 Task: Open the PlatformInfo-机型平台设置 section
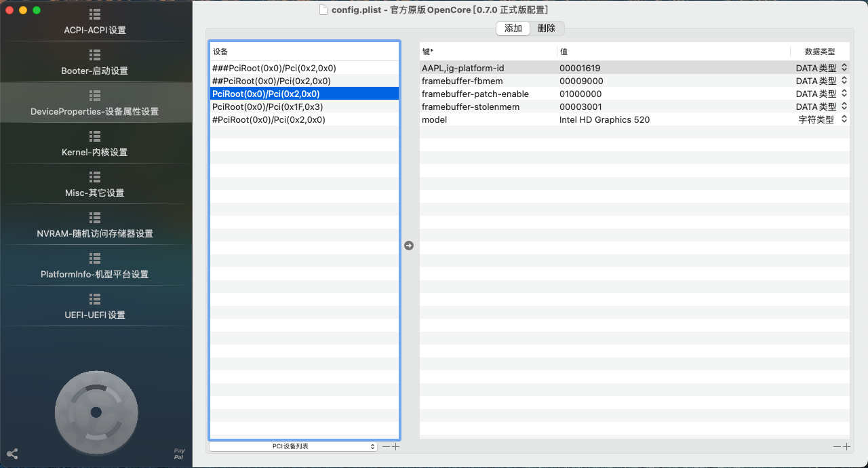[x=95, y=266]
